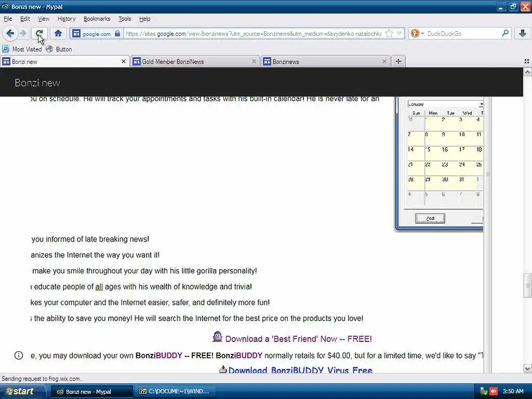The width and height of the screenshot is (532, 399).
Task: Click the Add button in calendar image
Action: [430, 218]
